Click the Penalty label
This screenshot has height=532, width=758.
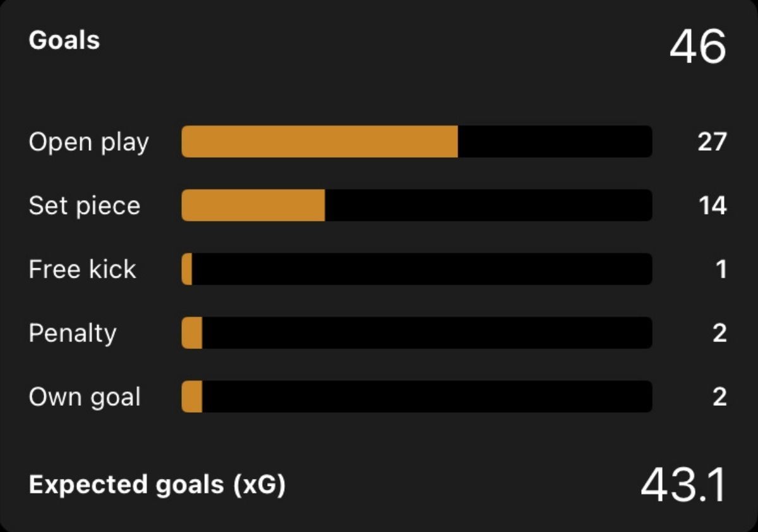[73, 333]
